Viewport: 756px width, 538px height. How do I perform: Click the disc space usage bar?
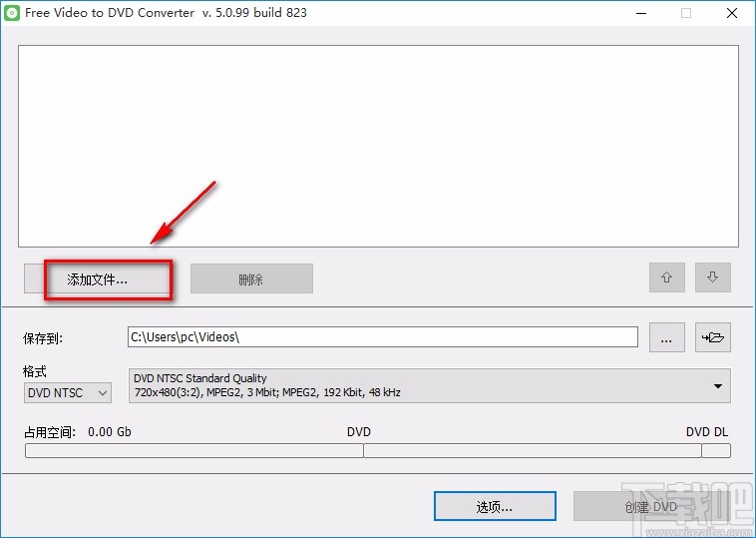coord(378,451)
